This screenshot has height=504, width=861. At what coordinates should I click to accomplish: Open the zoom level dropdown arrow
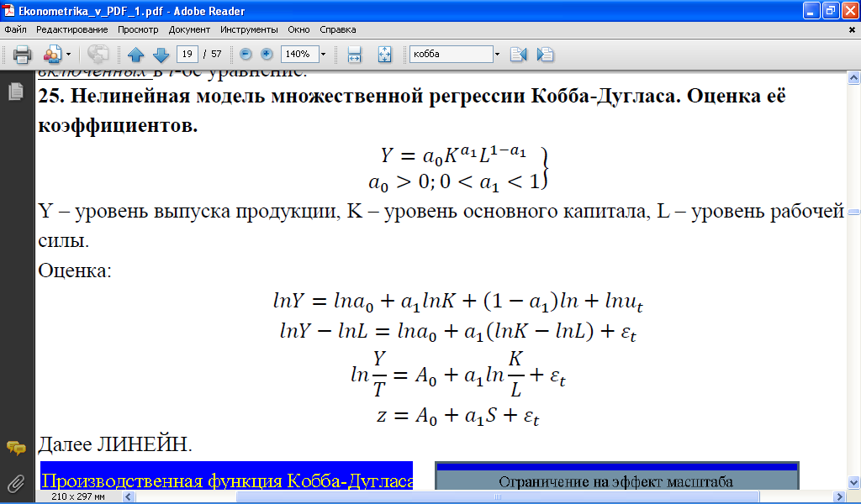pyautogui.click(x=323, y=54)
